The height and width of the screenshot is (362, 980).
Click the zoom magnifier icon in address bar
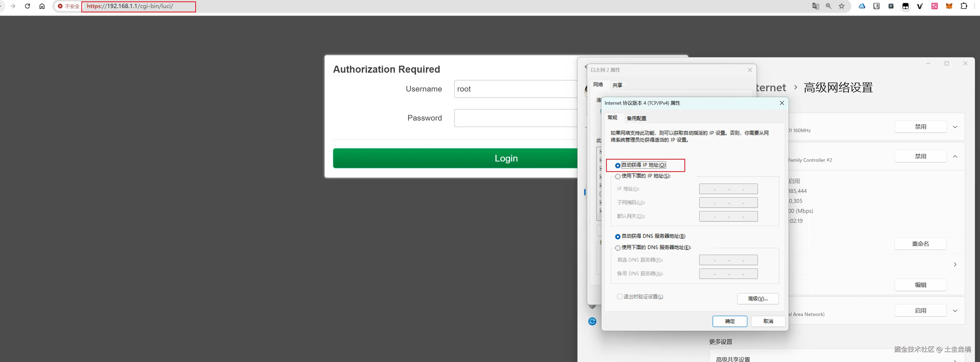[828, 6]
